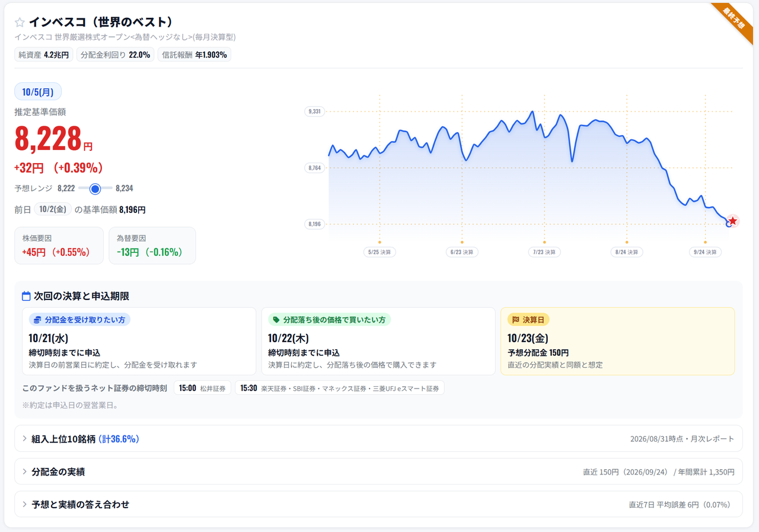The height and width of the screenshot is (532, 759).
Task: Click the tag icon in 分配落ち後の価格で買いたい方 badge
Action: [276, 320]
